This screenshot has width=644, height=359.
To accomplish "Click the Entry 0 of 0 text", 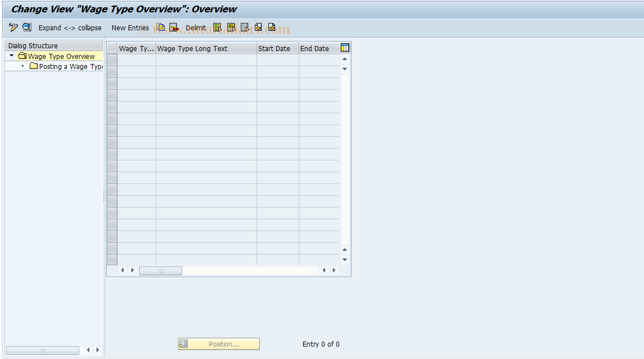I will (321, 344).
